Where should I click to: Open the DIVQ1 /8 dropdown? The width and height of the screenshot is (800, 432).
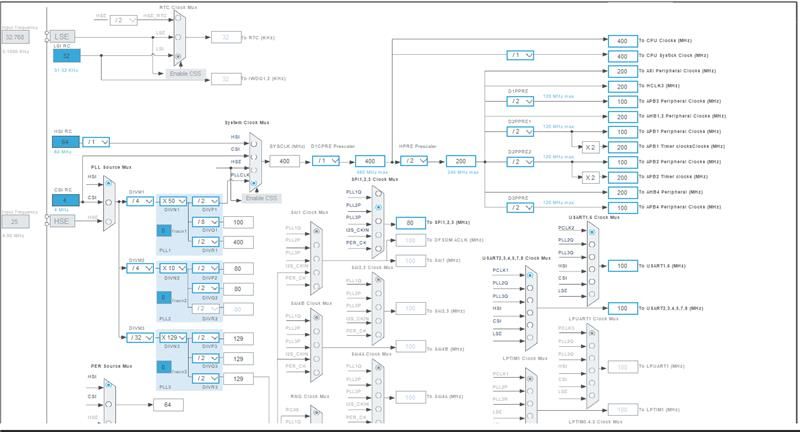(206, 222)
